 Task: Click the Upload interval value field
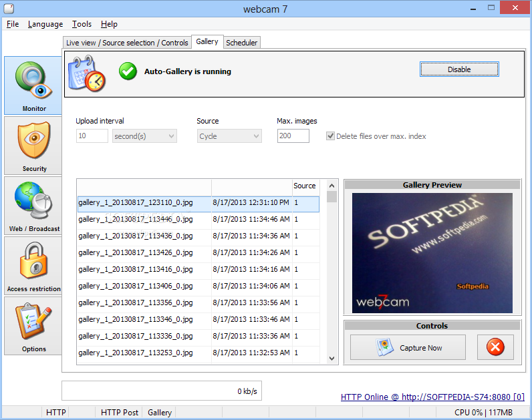pos(92,136)
